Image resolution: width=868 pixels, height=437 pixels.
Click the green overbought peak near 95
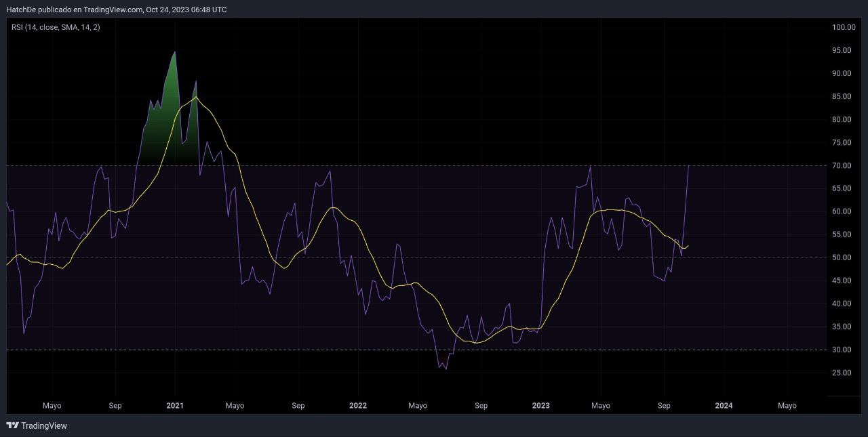pos(174,53)
